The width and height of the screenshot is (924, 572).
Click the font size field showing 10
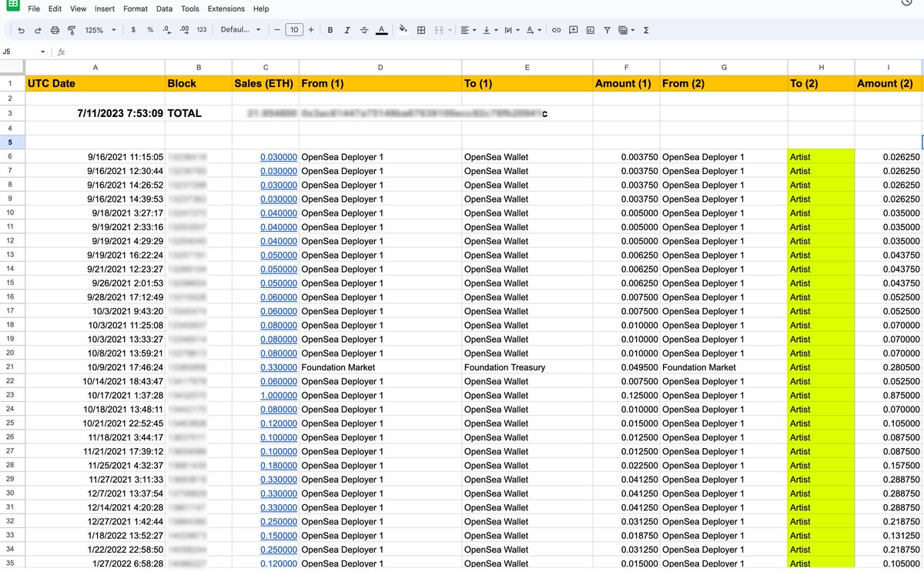tap(293, 30)
